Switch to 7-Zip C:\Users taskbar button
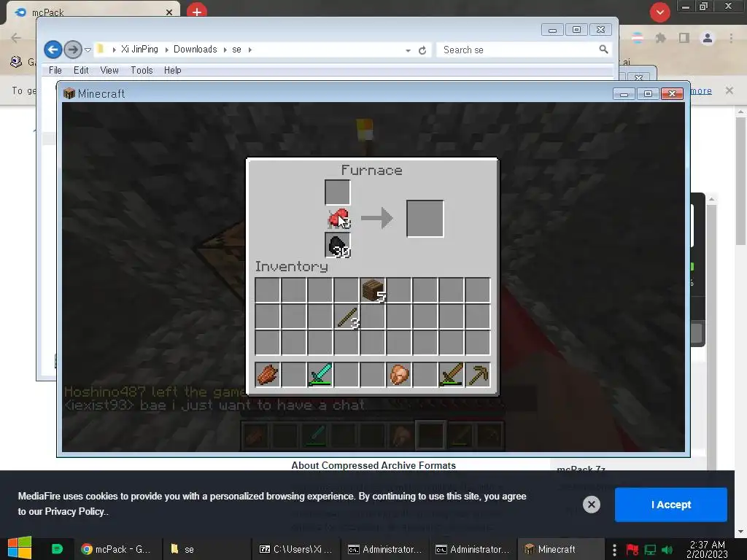This screenshot has width=747, height=560. [x=295, y=549]
